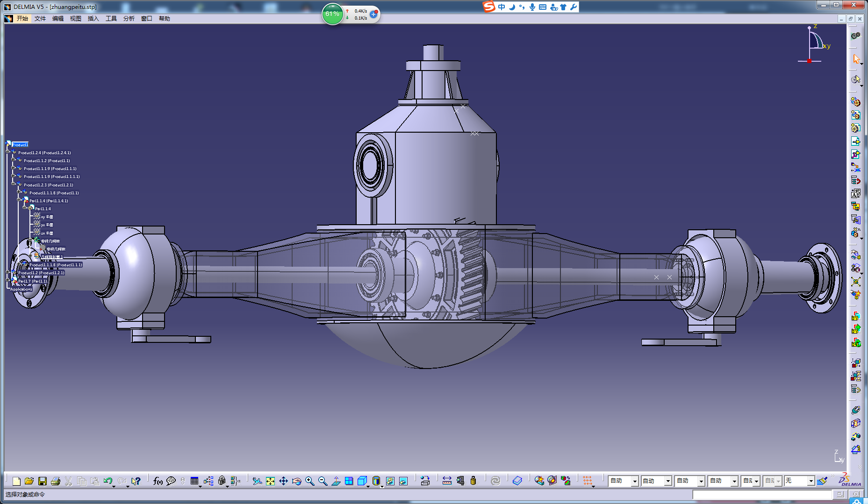Create a new document with New icon
The width and height of the screenshot is (868, 504).
point(16,481)
